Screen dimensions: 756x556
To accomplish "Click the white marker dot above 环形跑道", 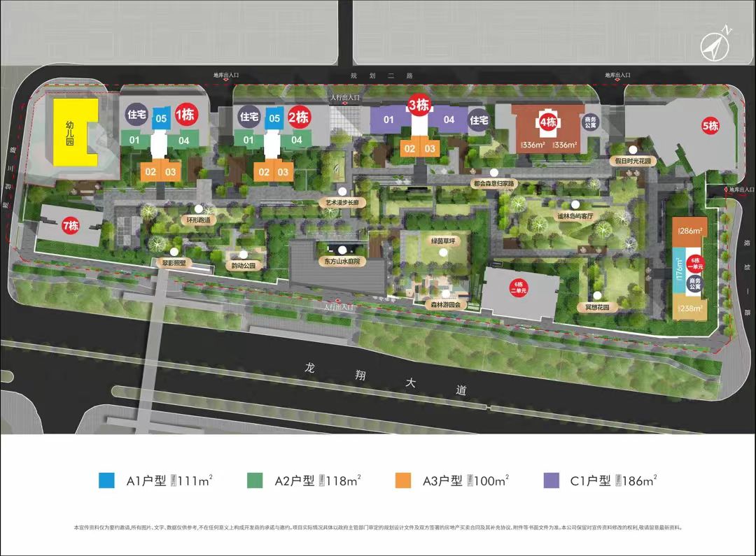I will point(199,208).
